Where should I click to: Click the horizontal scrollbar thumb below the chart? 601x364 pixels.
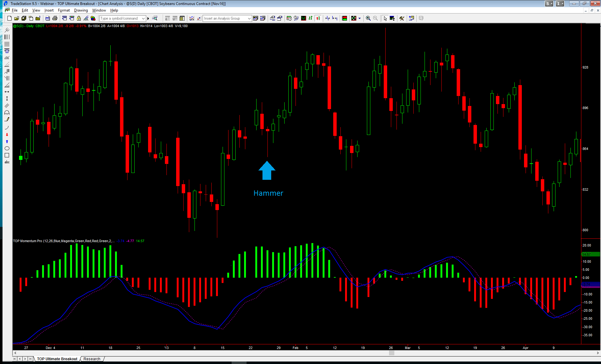(x=392, y=353)
